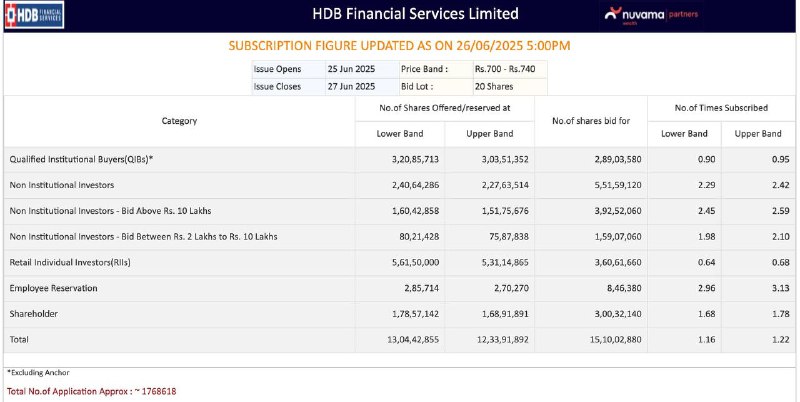Select Employee shares bid '8,46,380'
The height and width of the screenshot is (402, 800).
pos(624,288)
